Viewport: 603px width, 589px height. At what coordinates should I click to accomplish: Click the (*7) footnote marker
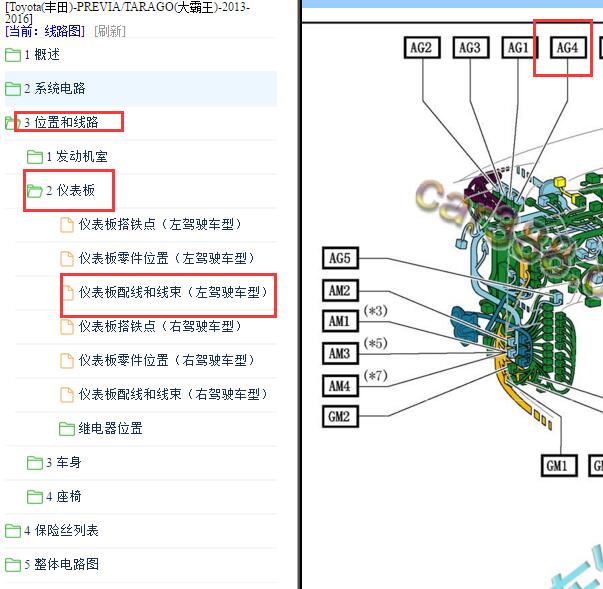[x=375, y=375]
